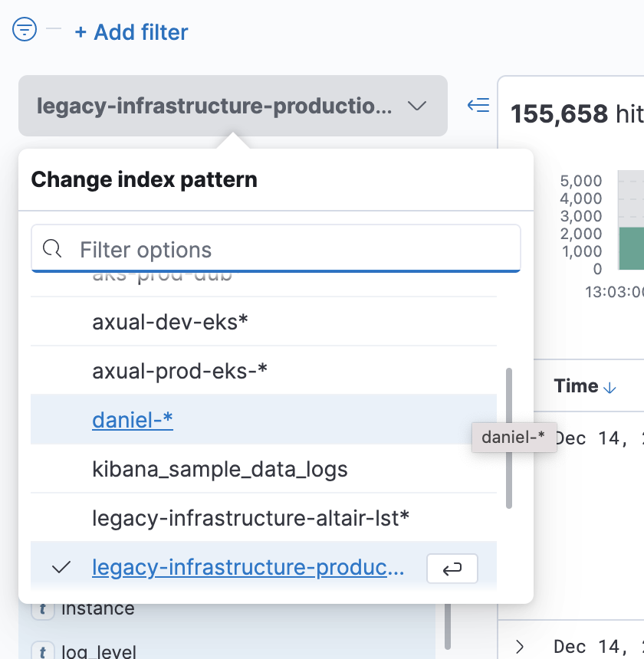Click the Add filter link

(131, 32)
